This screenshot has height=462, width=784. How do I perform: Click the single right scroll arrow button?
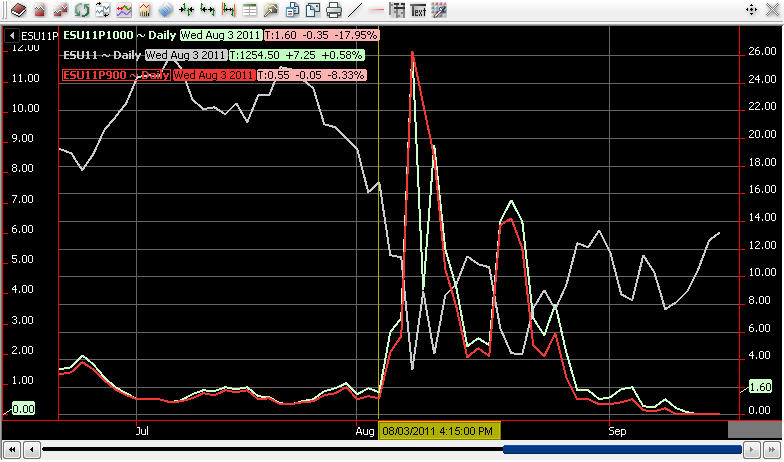[752, 449]
